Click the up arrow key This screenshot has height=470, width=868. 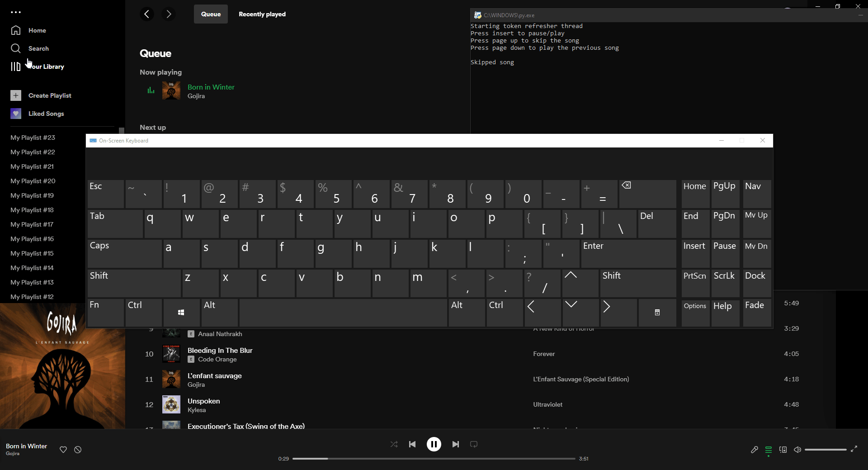[580, 283]
